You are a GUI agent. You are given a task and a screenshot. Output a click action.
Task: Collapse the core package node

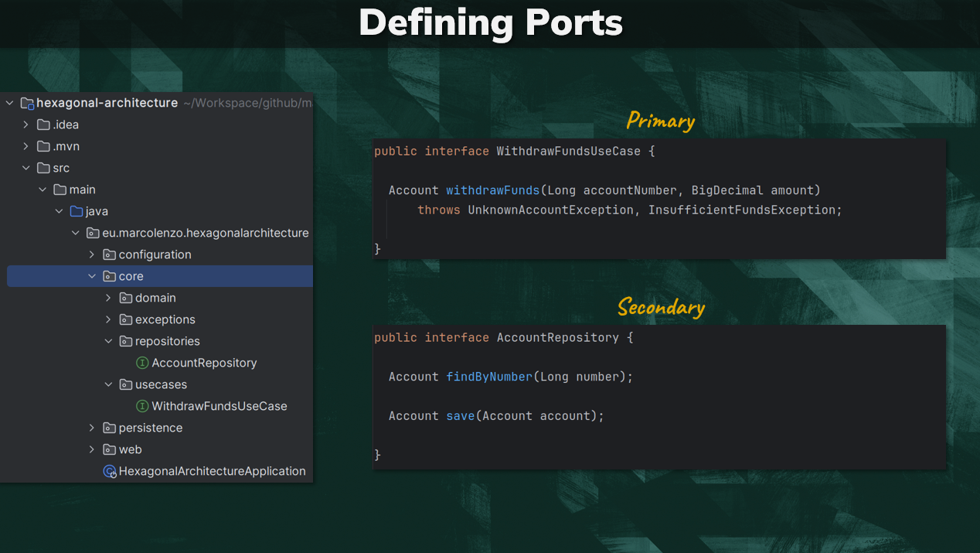(91, 275)
